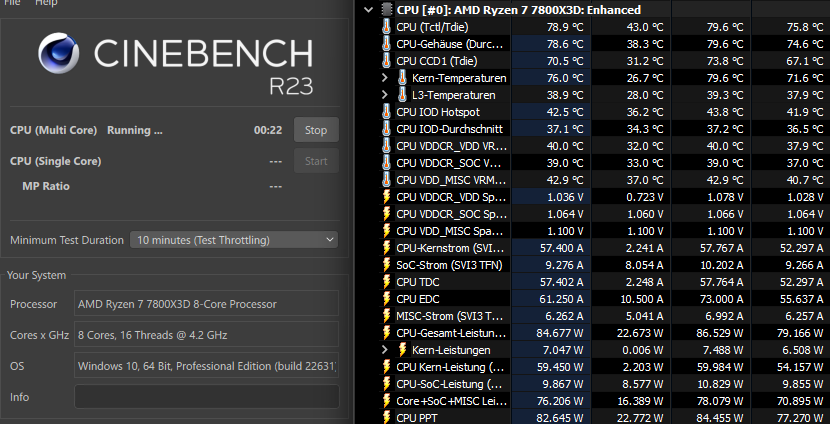Click the 75.8 °C Tctl average value

coord(805,27)
